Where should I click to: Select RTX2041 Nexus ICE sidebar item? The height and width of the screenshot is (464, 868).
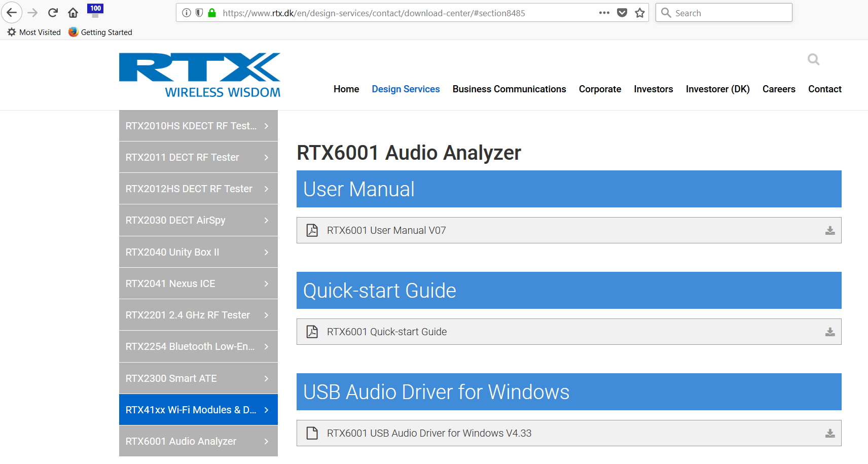click(198, 283)
